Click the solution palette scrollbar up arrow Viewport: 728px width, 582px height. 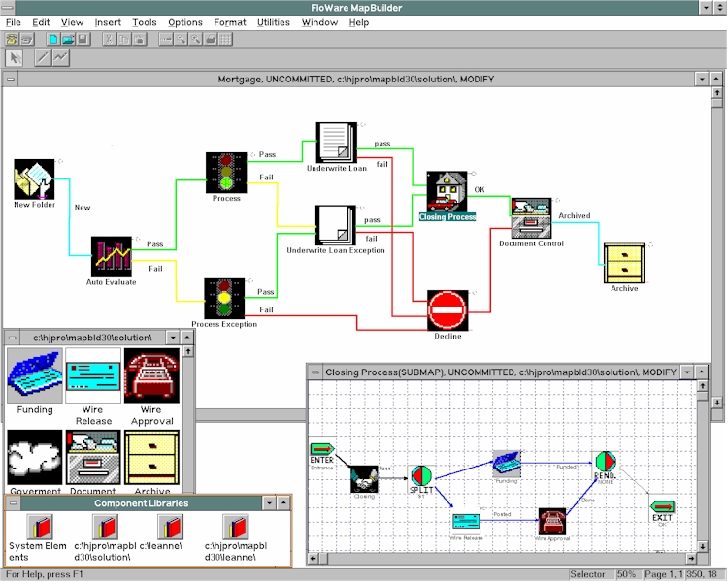[x=188, y=351]
